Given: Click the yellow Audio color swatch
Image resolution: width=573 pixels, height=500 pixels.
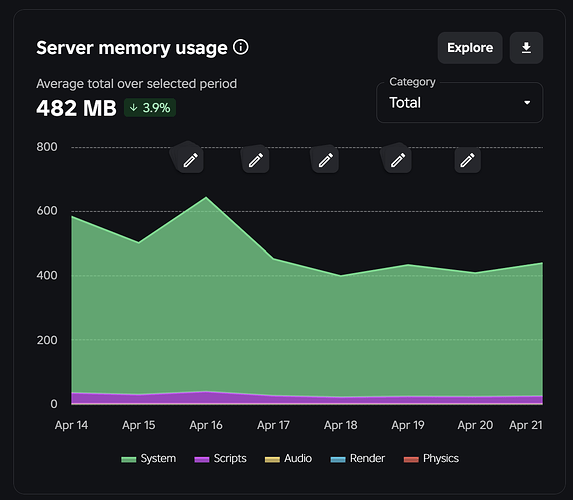Looking at the screenshot, I should 272,459.
